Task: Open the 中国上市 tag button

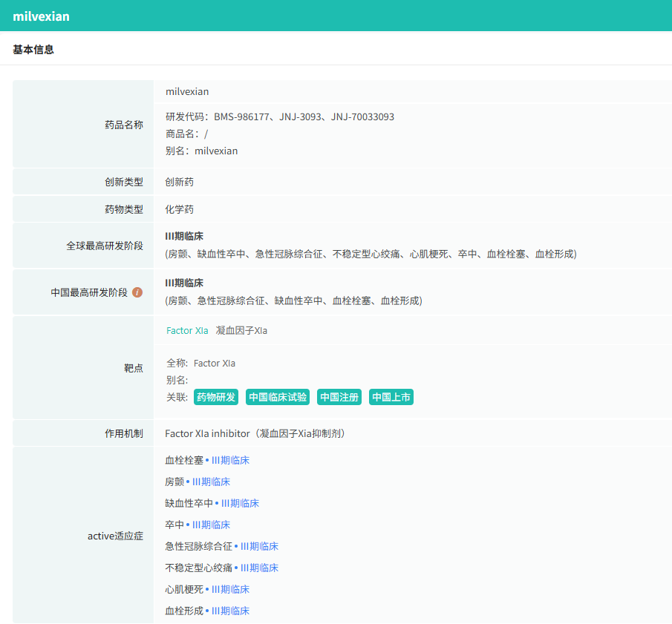Action: point(391,397)
